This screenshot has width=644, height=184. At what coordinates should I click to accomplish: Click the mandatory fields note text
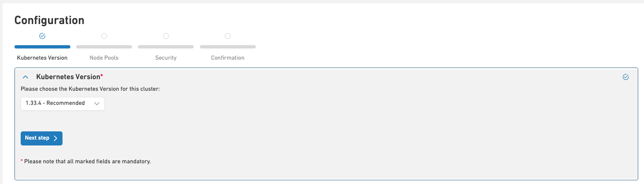[x=87, y=161]
